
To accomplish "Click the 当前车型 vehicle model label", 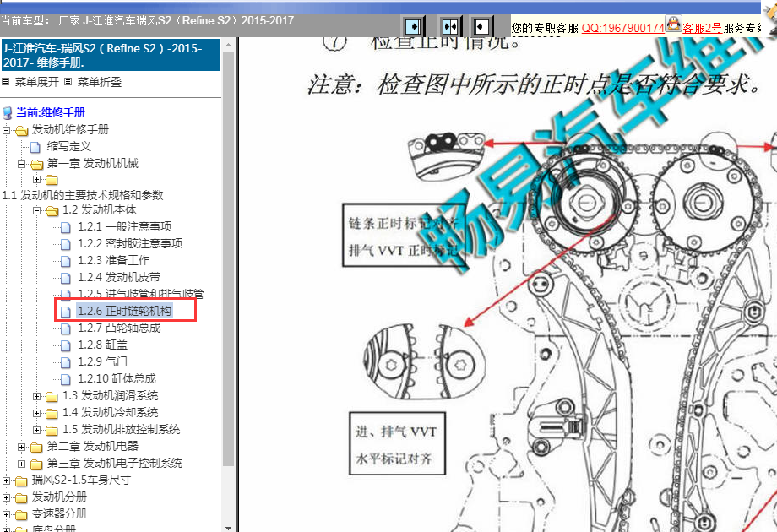I will click(24, 20).
